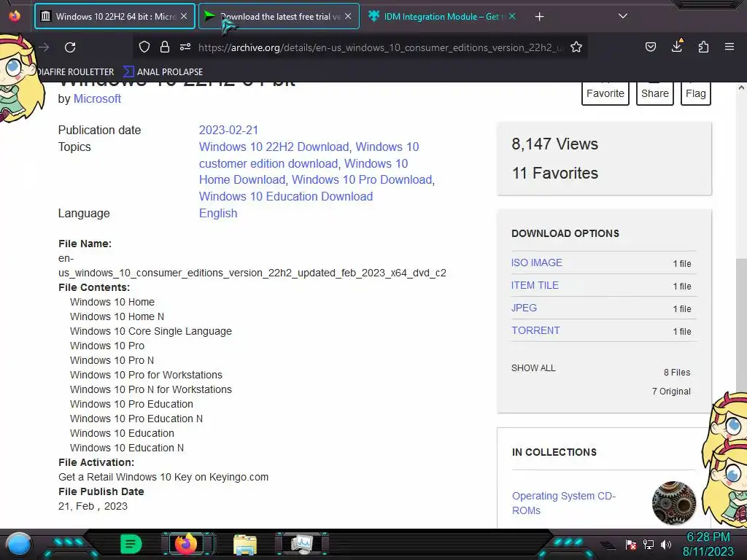The height and width of the screenshot is (560, 747).
Task: Show site security padlock info
Action: point(165,47)
